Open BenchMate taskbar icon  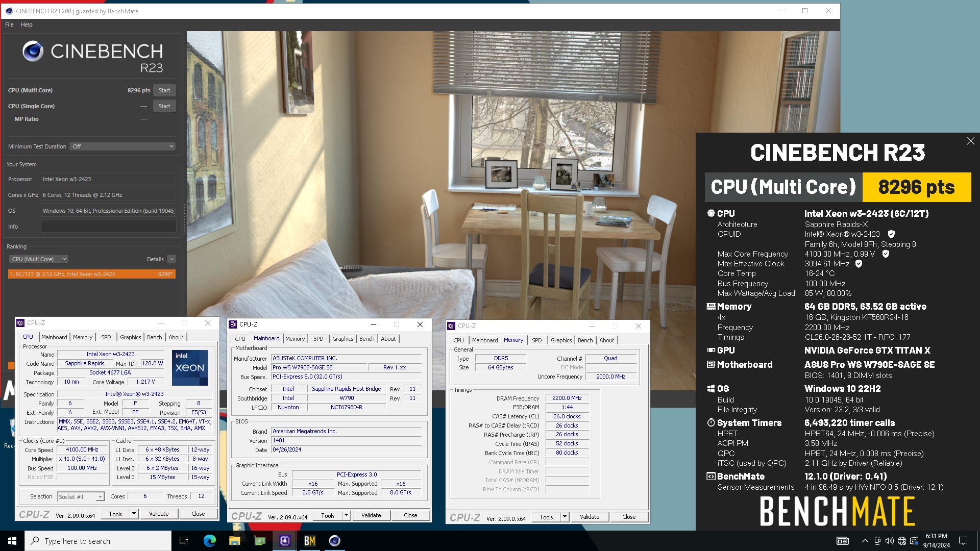(309, 541)
